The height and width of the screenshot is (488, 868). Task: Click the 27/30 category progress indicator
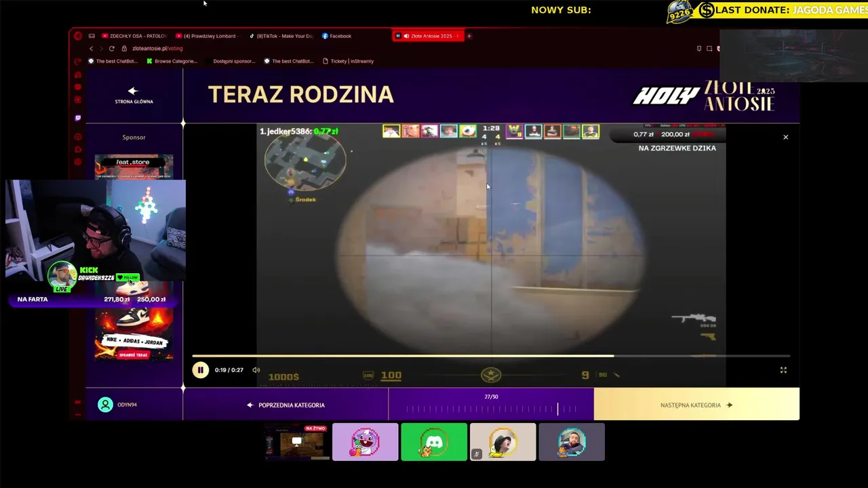491,405
